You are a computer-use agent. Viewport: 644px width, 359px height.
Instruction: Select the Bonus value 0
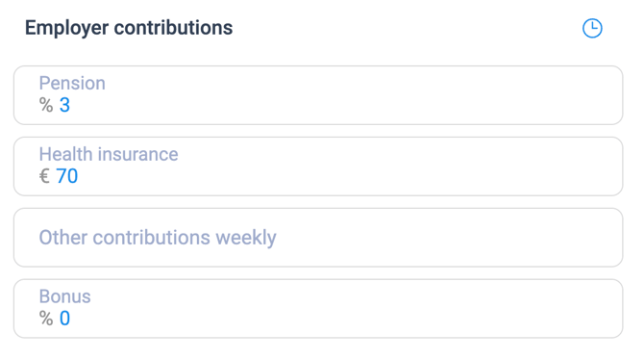[64, 319]
